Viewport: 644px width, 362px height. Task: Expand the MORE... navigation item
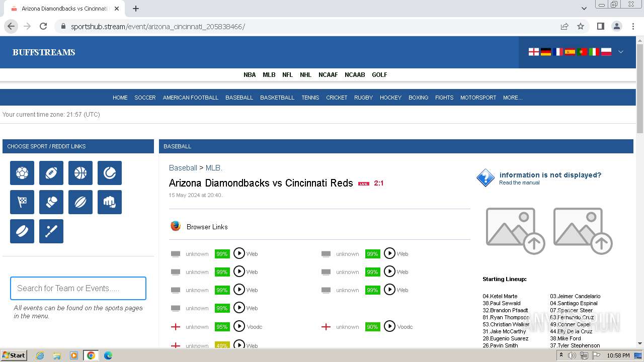pos(513,98)
